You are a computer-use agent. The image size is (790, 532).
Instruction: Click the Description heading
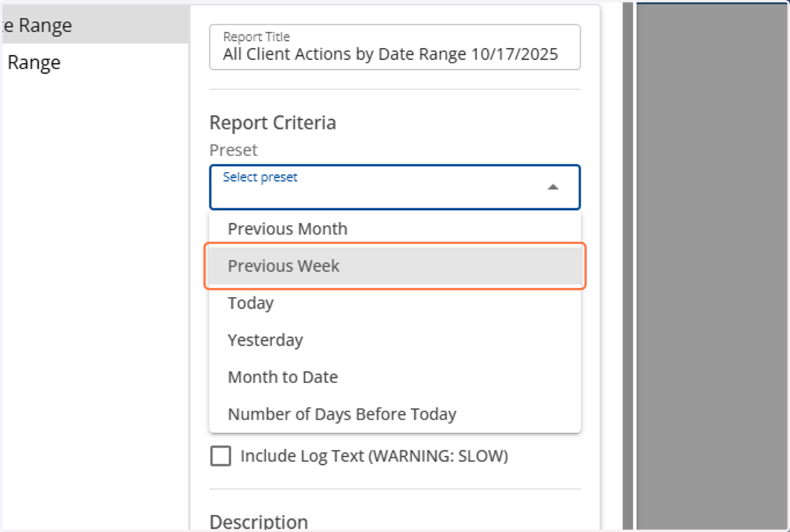pyautogui.click(x=259, y=522)
